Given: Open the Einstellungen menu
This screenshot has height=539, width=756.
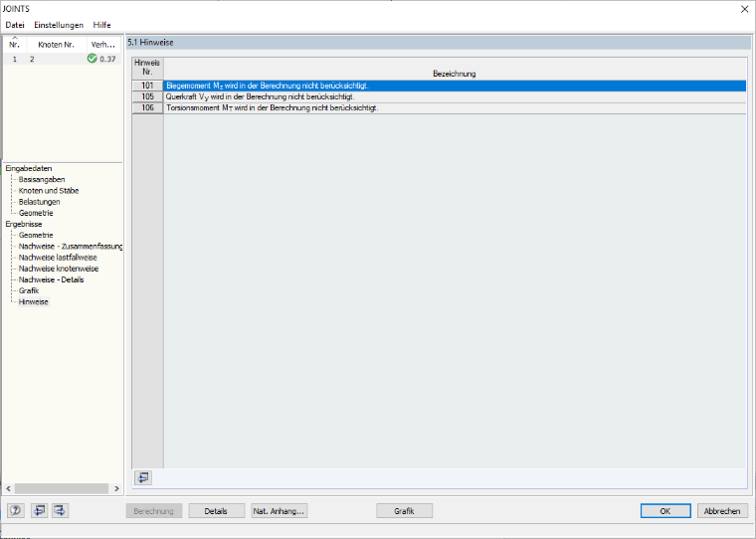Looking at the screenshot, I should pos(59,25).
